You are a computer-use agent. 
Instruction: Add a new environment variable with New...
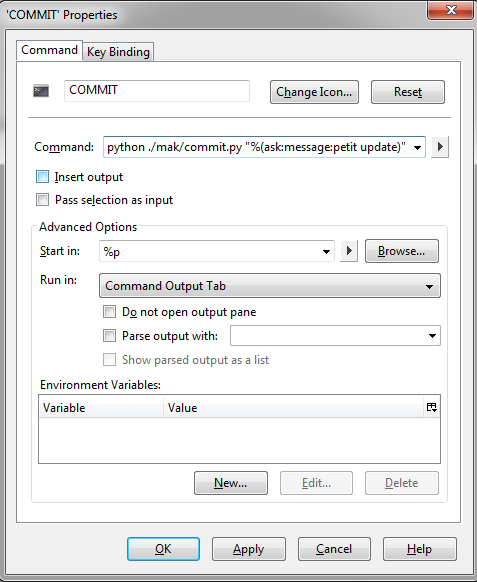231,483
